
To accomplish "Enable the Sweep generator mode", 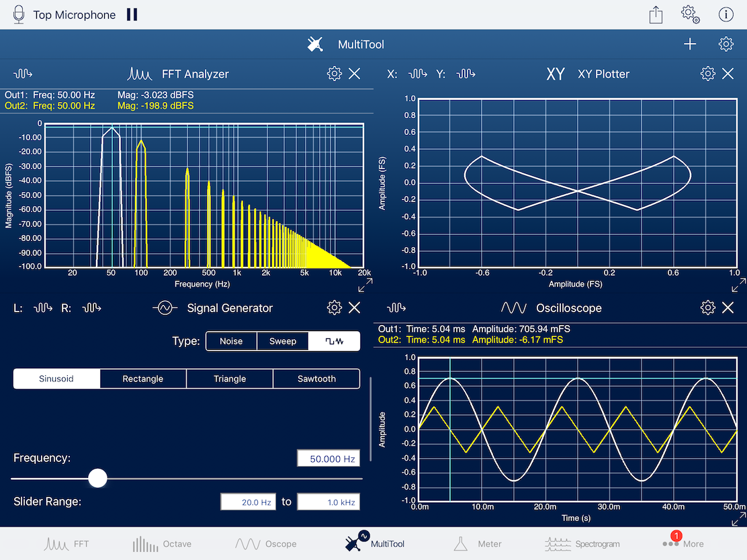I will click(x=283, y=341).
